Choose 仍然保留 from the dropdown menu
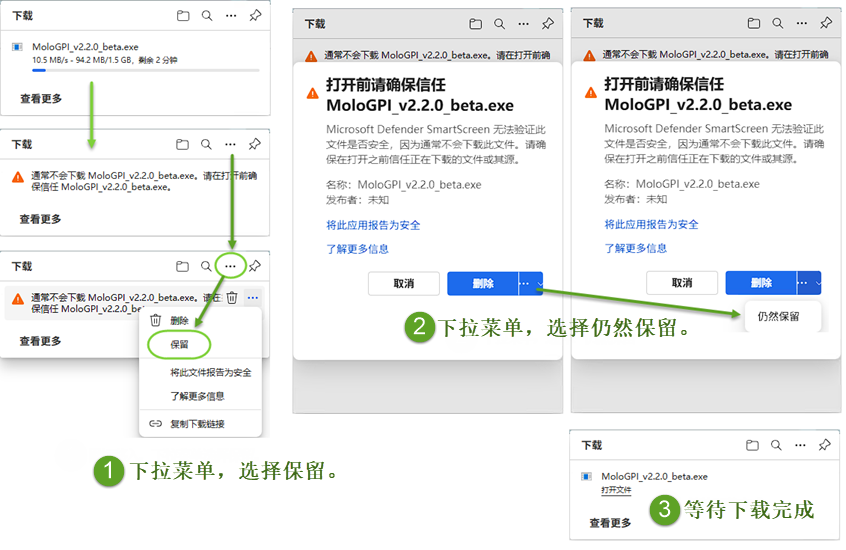 [x=779, y=316]
